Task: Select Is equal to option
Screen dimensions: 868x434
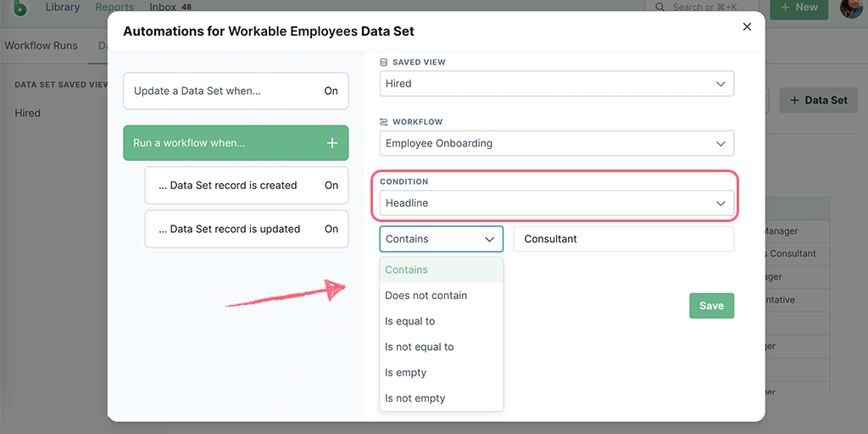Action: pyautogui.click(x=441, y=321)
